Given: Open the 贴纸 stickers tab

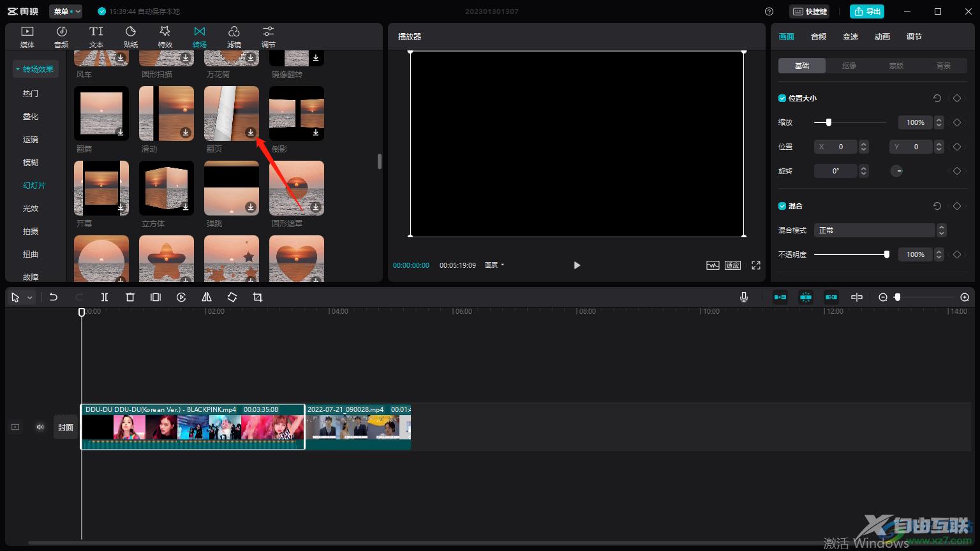Looking at the screenshot, I should [131, 36].
